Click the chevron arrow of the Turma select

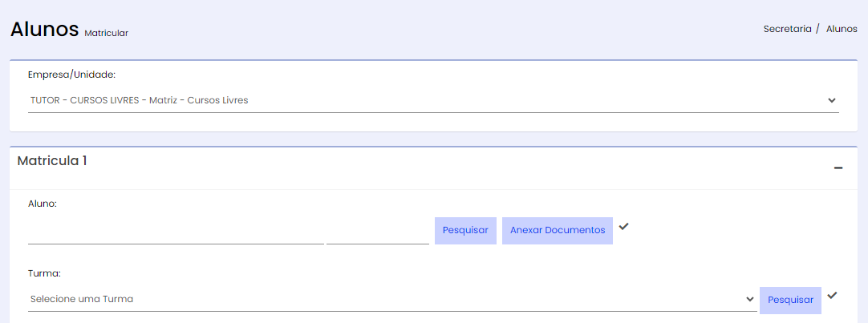click(750, 299)
